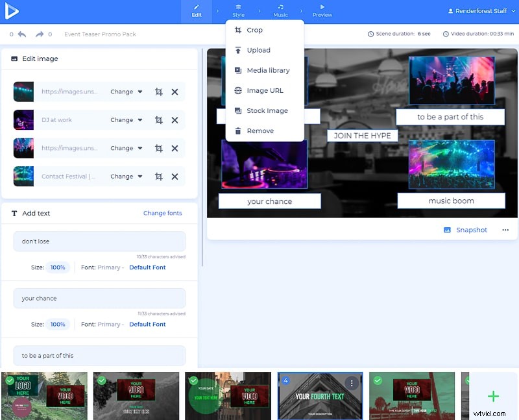This screenshot has height=420, width=519.
Task: Choose Stock Image in the dropdown menu
Action: click(267, 111)
